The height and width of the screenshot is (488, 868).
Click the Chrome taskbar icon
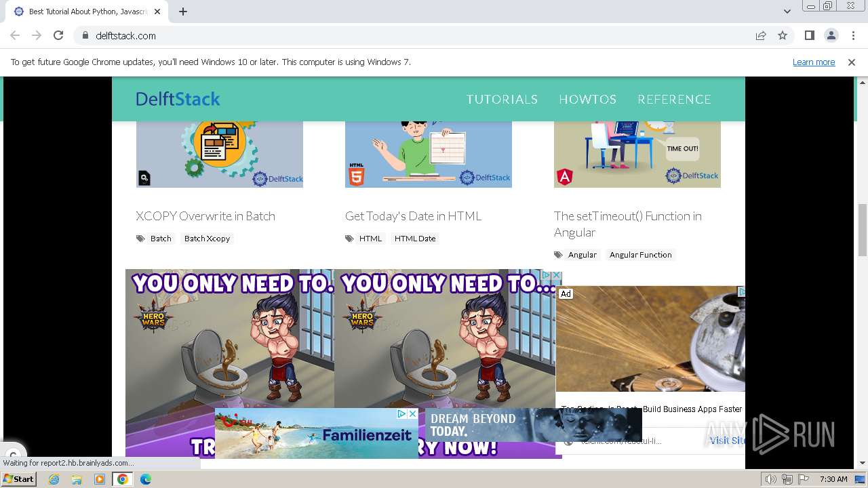(x=123, y=479)
